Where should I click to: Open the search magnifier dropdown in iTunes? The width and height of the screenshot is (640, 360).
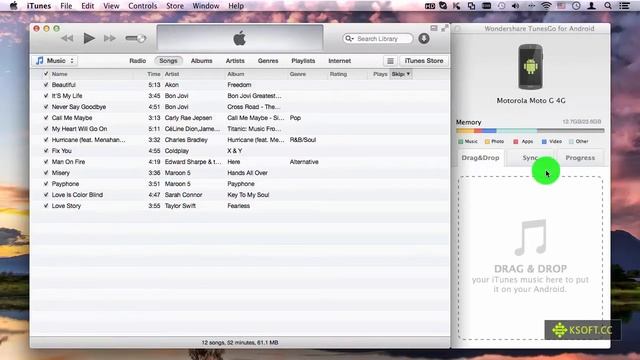349,38
